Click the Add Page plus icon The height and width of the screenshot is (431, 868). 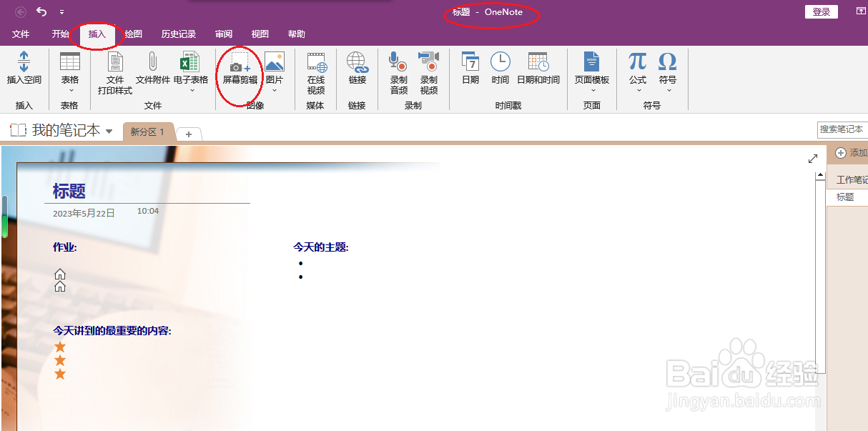[x=841, y=153]
